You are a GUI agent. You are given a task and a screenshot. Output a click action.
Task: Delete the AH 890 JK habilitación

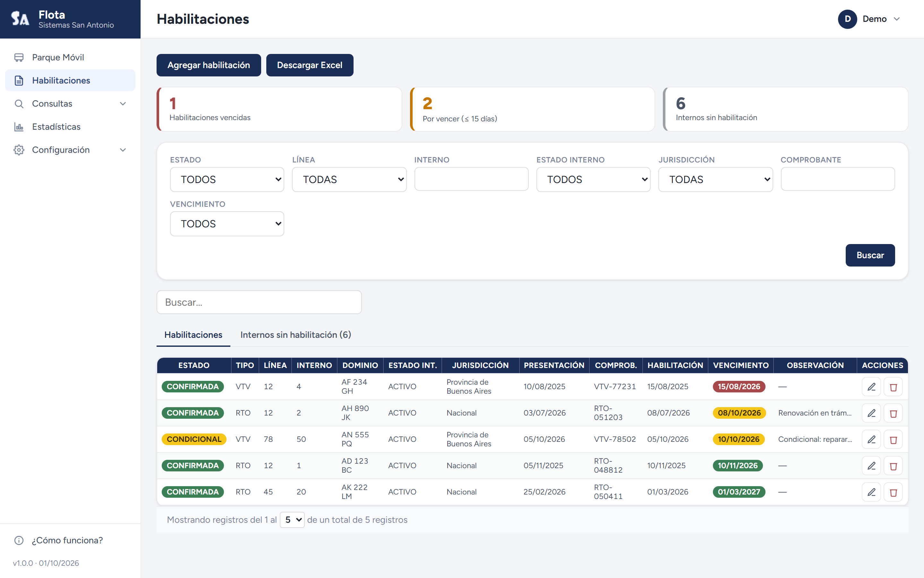pos(893,413)
